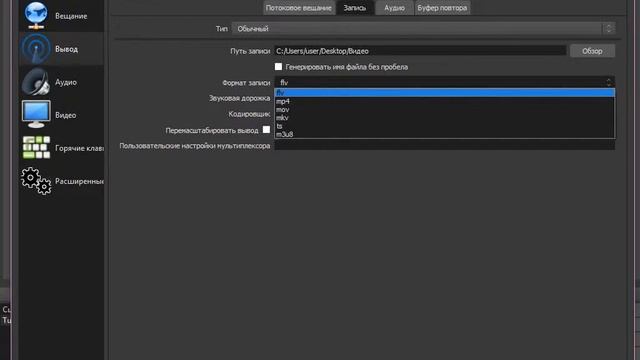Choose mp4 from format list
640x360 pixels.
point(444,101)
